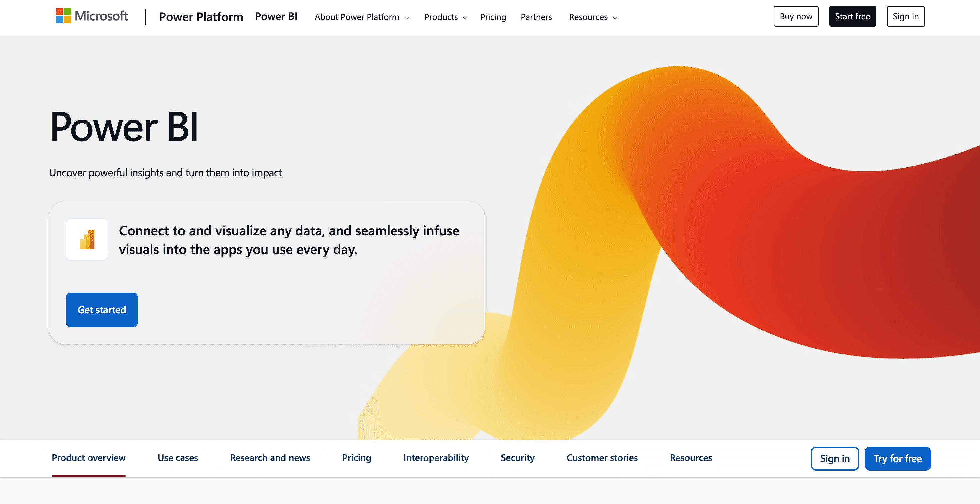Click the Microsoft logo
The height and width of the screenshot is (504, 980).
tap(91, 16)
